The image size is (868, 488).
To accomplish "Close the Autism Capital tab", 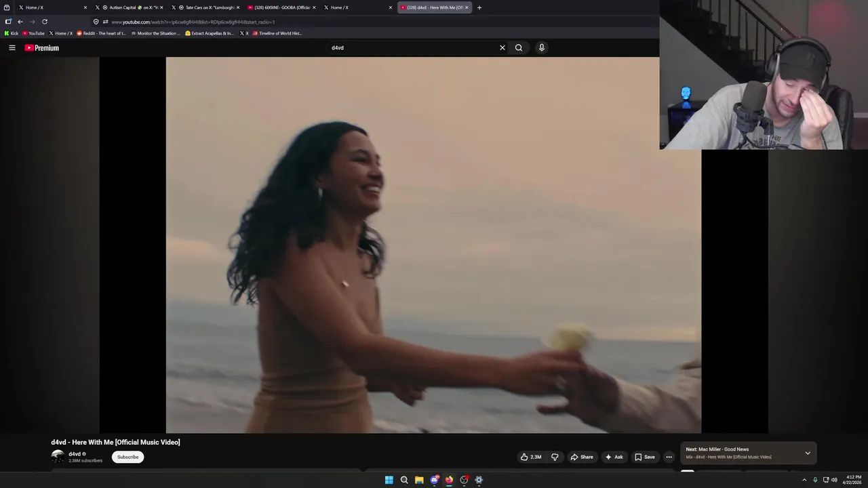I will tap(161, 7).
